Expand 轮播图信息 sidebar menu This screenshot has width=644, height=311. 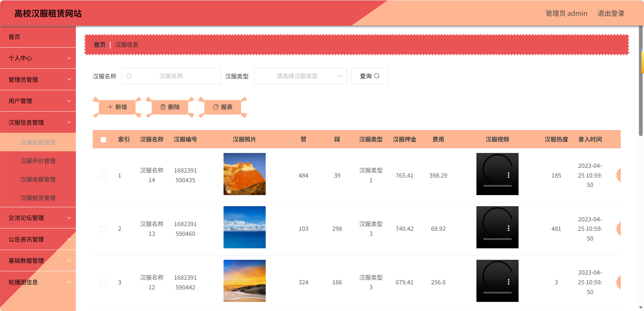tap(38, 282)
